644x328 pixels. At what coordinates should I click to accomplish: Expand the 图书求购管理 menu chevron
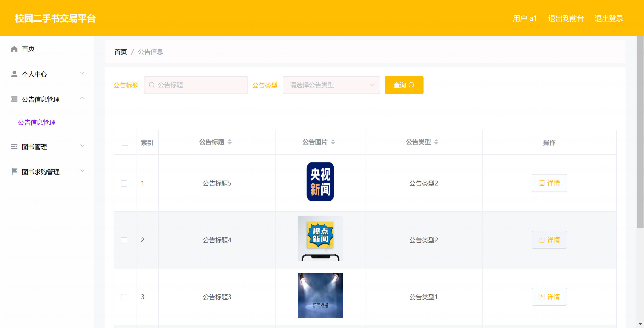[82, 171]
